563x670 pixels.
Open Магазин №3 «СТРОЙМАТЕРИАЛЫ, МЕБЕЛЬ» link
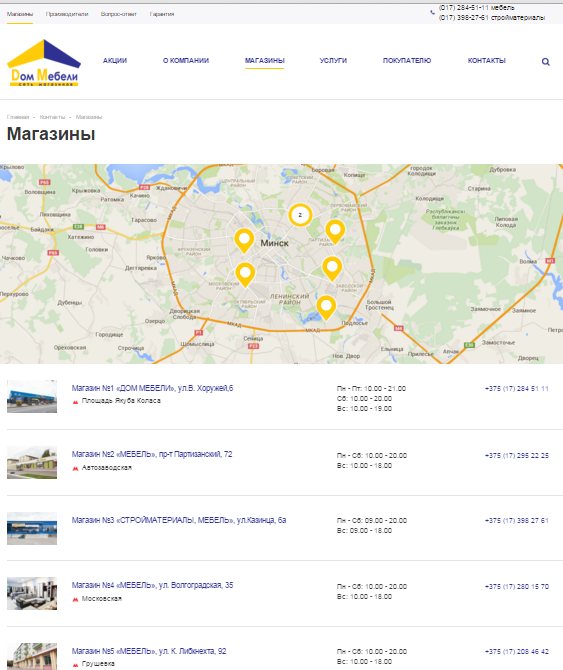click(x=179, y=520)
